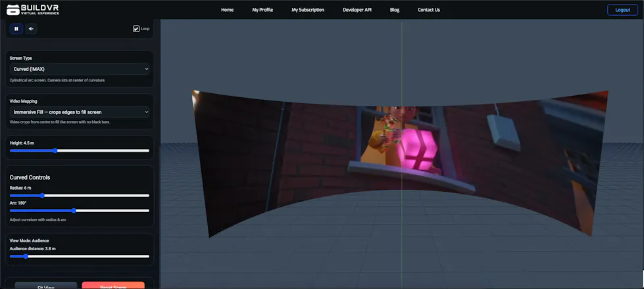644x289 pixels.
Task: Click the "Audience distance: 3.8 m" label
Action: (x=32, y=249)
